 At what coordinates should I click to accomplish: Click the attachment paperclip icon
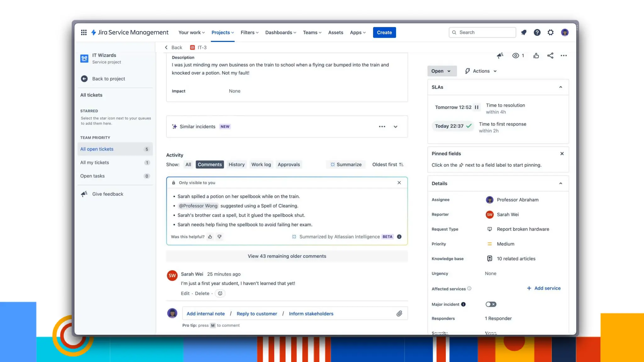click(399, 314)
